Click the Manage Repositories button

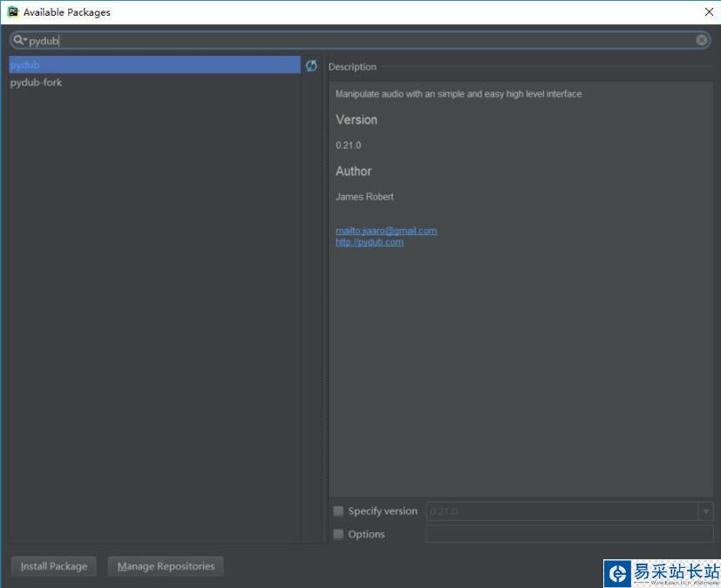[166, 566]
